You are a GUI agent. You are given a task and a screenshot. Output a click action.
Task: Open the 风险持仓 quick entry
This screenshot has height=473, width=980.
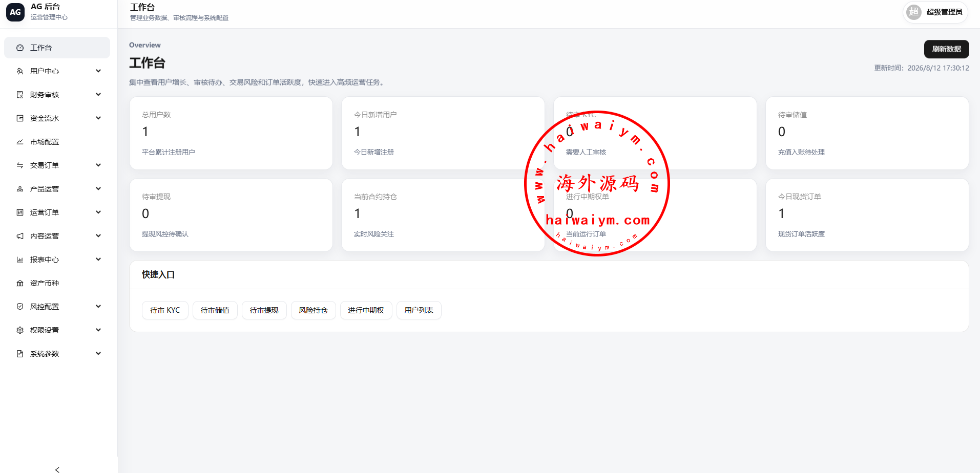[314, 310]
